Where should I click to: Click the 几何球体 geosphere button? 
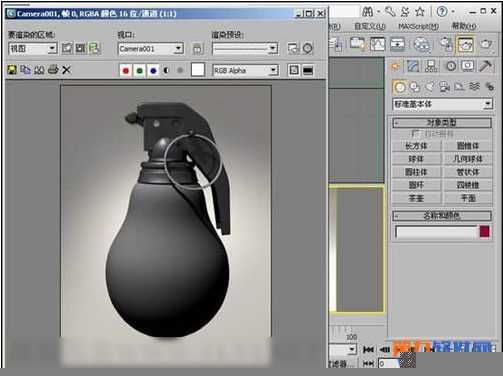468,159
